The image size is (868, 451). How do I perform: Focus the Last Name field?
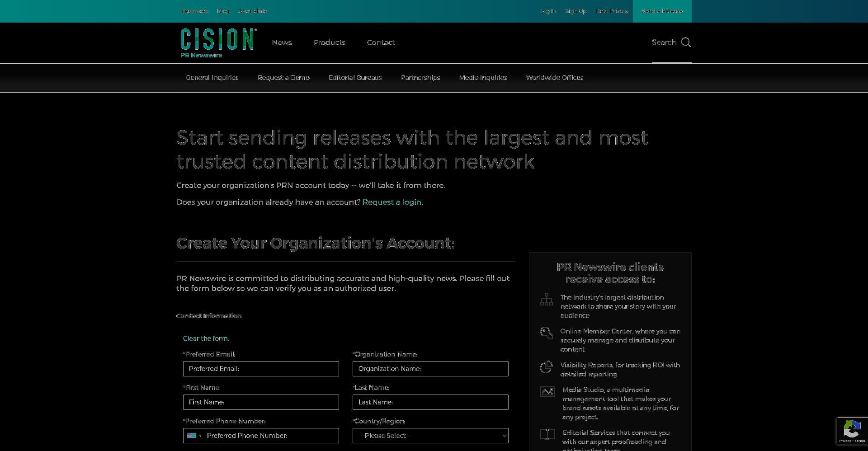(x=430, y=402)
